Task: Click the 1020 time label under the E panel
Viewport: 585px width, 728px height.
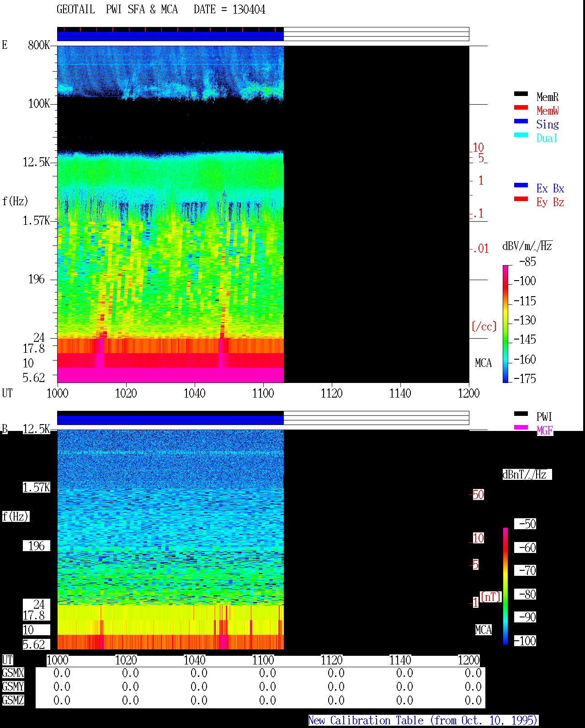Action: click(x=126, y=393)
